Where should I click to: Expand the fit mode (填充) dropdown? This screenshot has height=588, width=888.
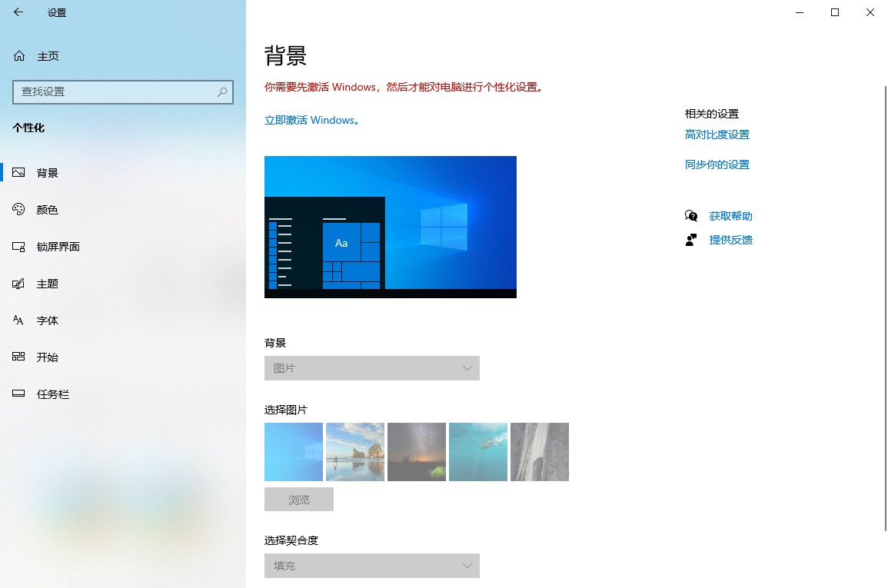click(372, 566)
